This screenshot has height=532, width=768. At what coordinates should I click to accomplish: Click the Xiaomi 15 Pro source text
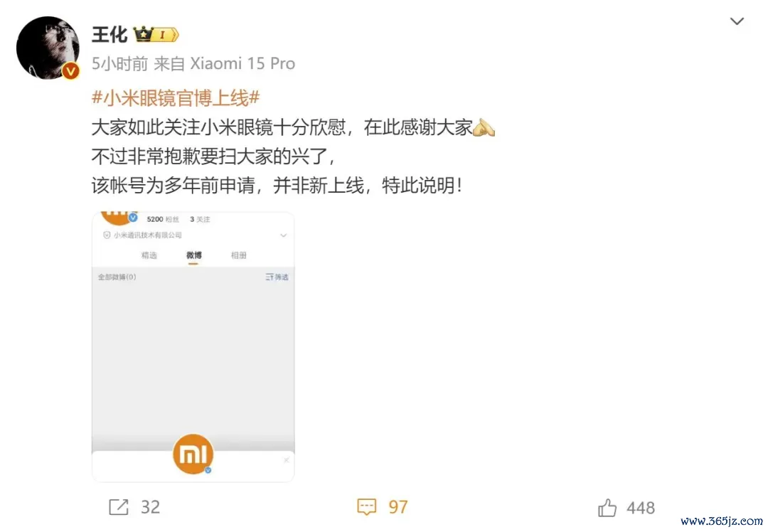pos(242,64)
